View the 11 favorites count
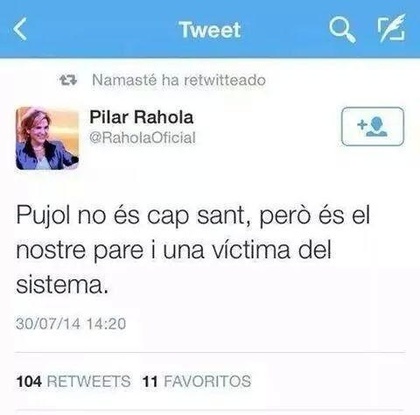 coord(150,381)
